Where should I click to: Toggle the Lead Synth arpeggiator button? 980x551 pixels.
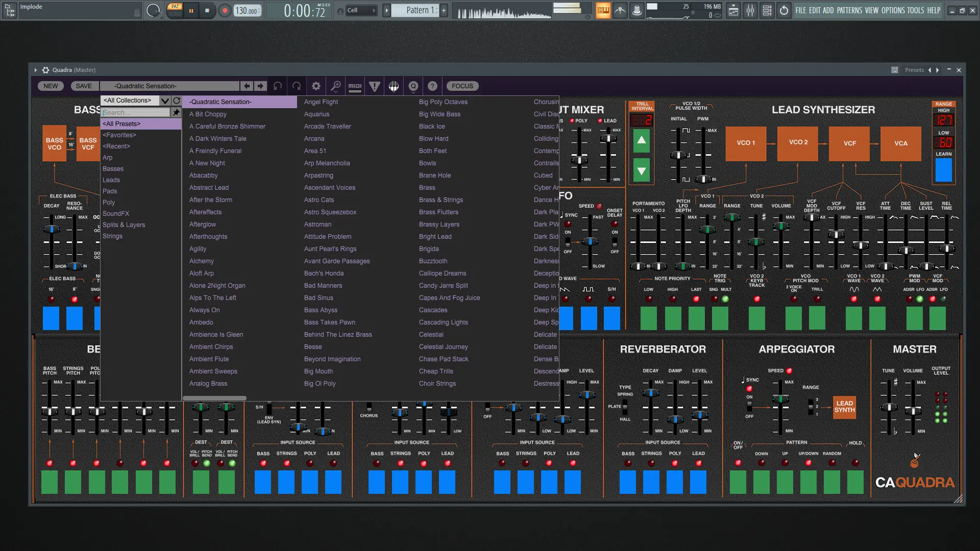coord(844,407)
